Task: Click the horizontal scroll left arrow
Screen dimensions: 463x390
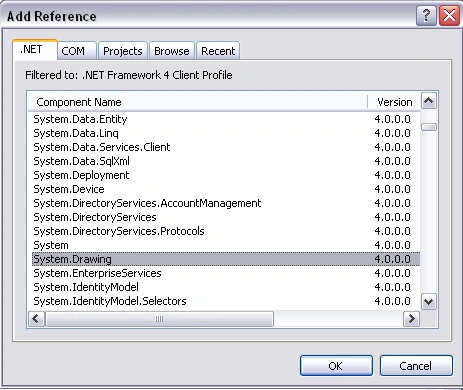Action: pos(36,319)
